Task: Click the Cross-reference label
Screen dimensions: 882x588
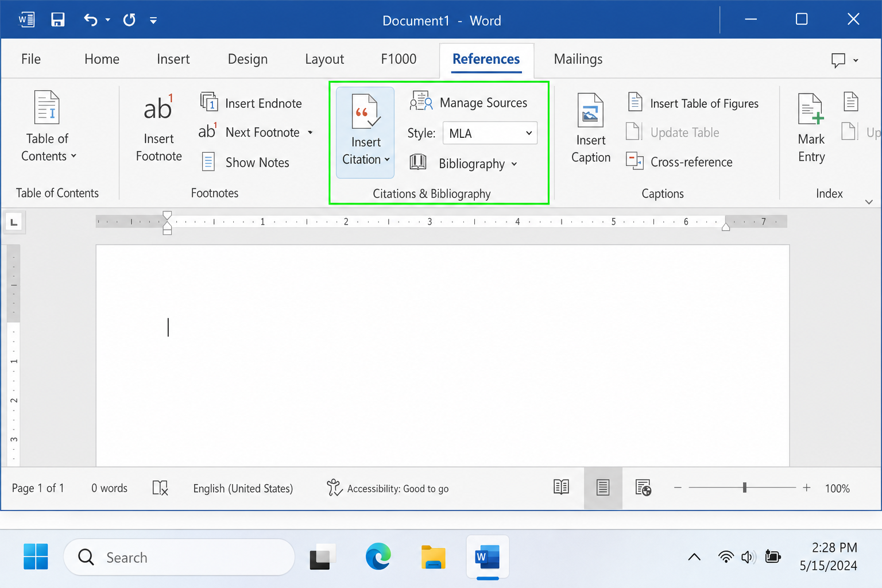Action: pos(691,162)
